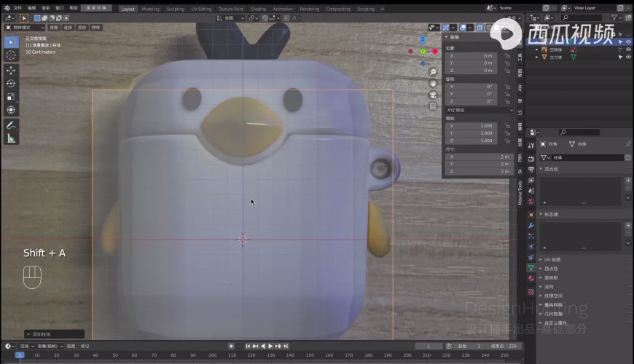This screenshot has height=364, width=634.
Task: Click the location X value field
Action: [x=471, y=56]
